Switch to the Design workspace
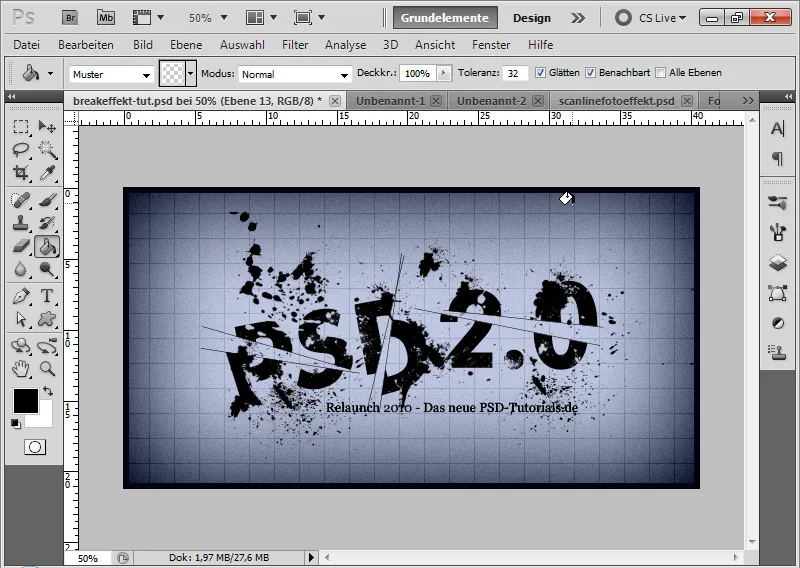The image size is (800, 568). [532, 18]
